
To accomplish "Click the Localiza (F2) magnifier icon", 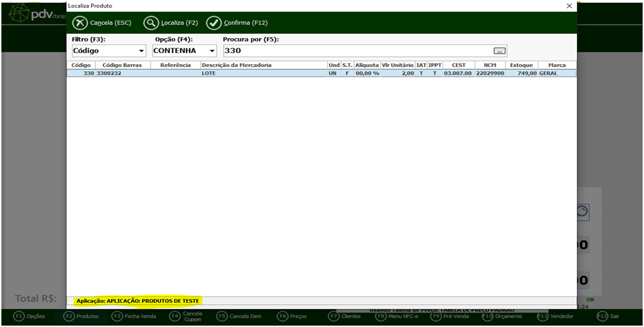I will tap(150, 23).
